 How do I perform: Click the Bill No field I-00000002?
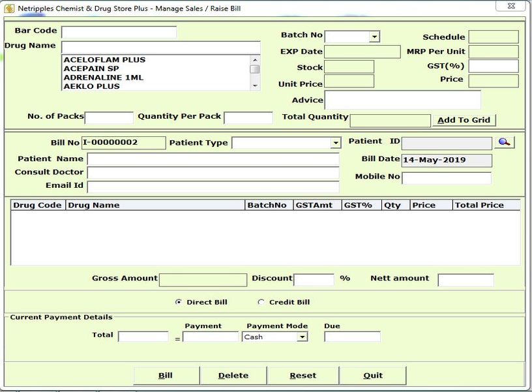tap(124, 143)
